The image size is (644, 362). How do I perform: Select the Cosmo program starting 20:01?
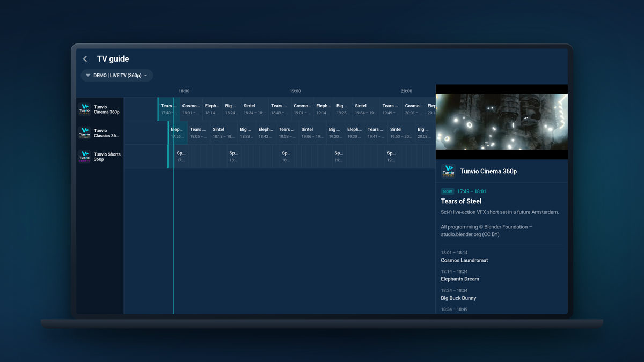coord(413,109)
